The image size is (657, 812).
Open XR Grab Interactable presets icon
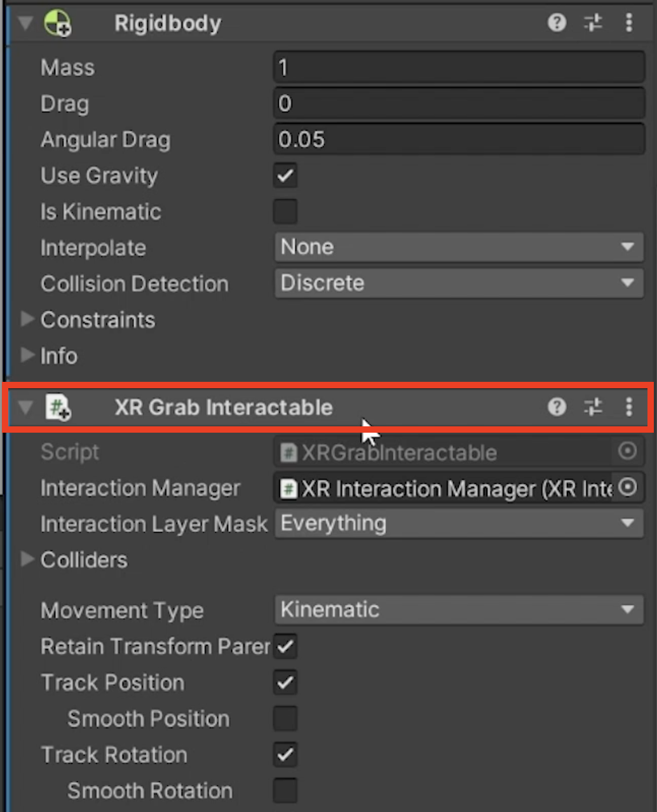[x=593, y=407]
